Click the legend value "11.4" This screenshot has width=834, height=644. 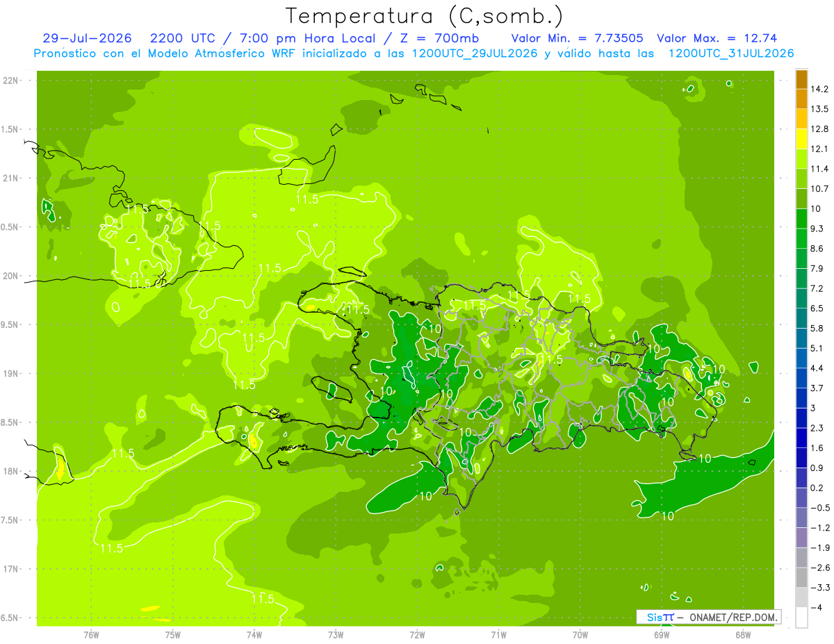[x=820, y=169]
